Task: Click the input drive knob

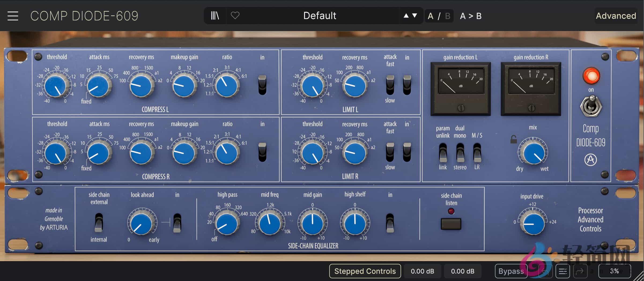Action: [x=532, y=224]
